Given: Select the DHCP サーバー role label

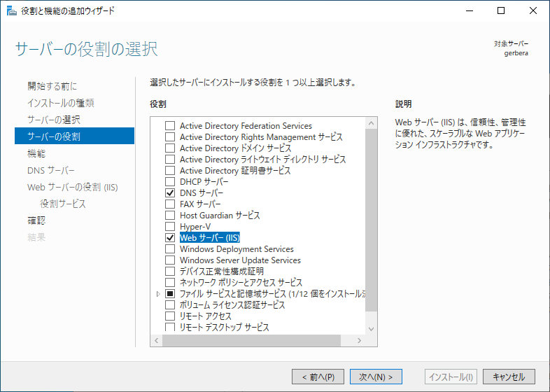Looking at the screenshot, I should pyautogui.click(x=204, y=182).
